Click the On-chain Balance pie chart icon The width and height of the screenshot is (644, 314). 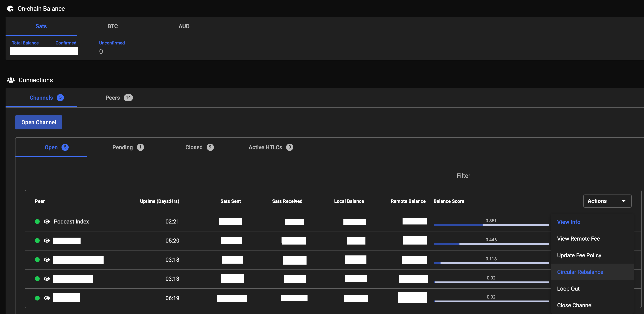[x=10, y=9]
